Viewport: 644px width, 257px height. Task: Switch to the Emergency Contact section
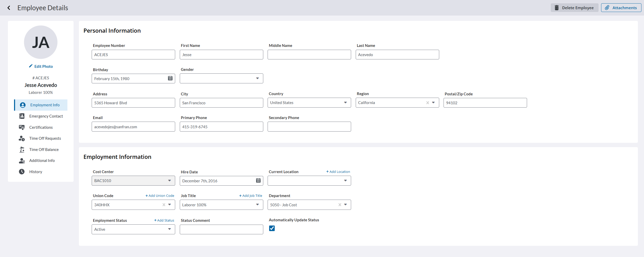(x=41, y=116)
